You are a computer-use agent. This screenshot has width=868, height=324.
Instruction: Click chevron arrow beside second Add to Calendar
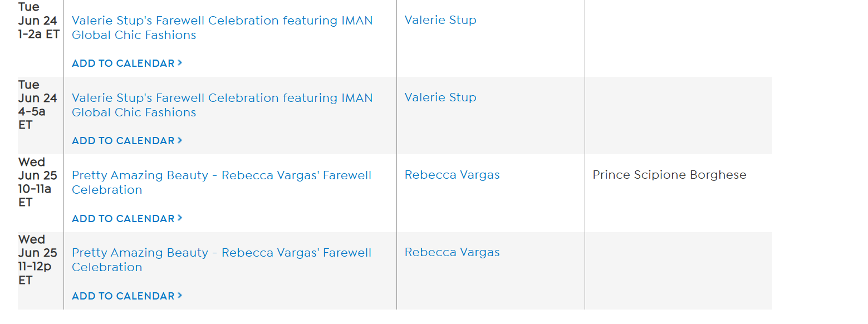point(180,140)
